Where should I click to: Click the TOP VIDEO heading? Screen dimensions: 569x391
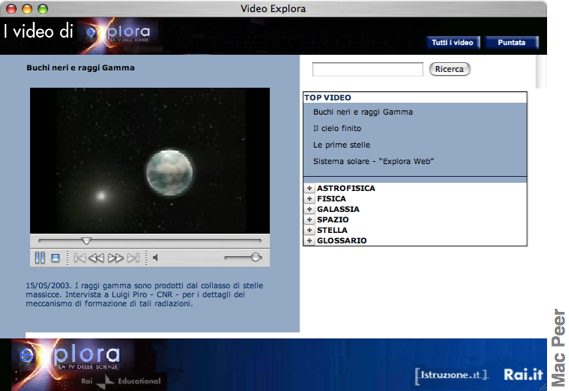328,97
